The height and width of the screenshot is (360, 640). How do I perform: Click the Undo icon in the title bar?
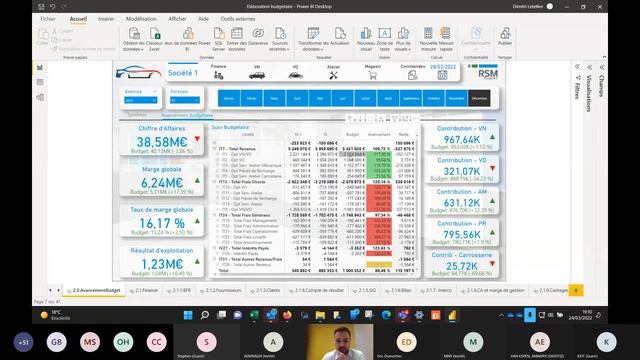point(53,7)
